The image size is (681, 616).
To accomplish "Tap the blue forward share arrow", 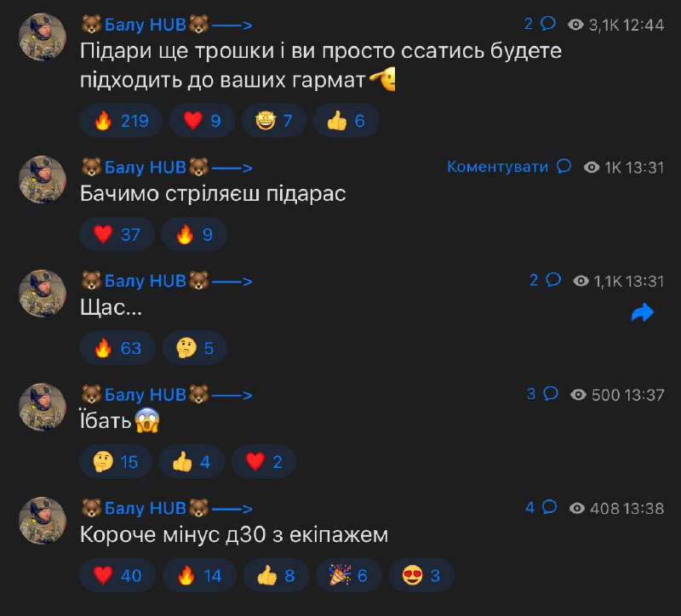I will tap(643, 312).
